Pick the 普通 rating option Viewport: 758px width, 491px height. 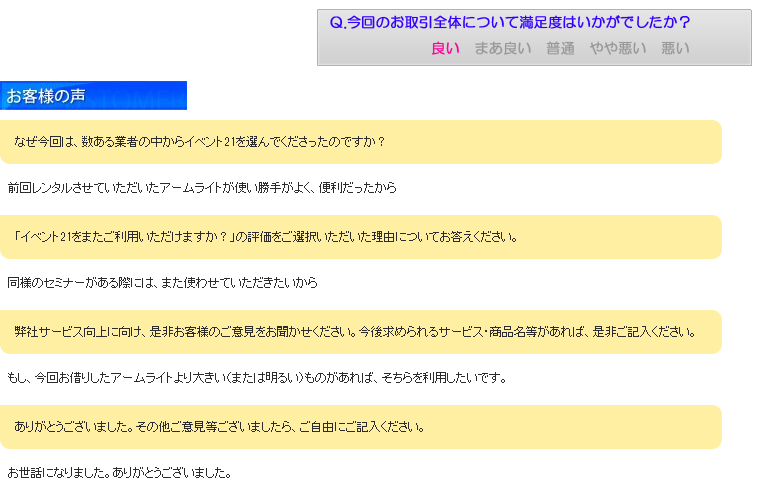(x=560, y=48)
